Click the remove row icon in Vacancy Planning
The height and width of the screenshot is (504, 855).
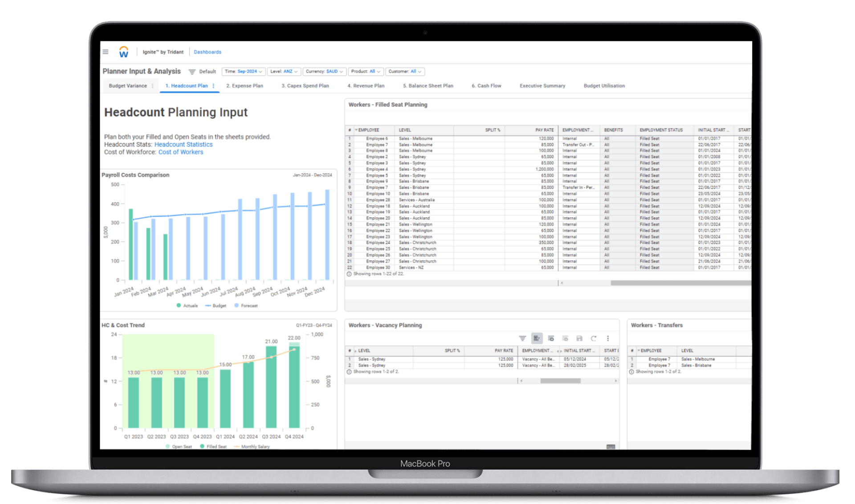(x=565, y=338)
